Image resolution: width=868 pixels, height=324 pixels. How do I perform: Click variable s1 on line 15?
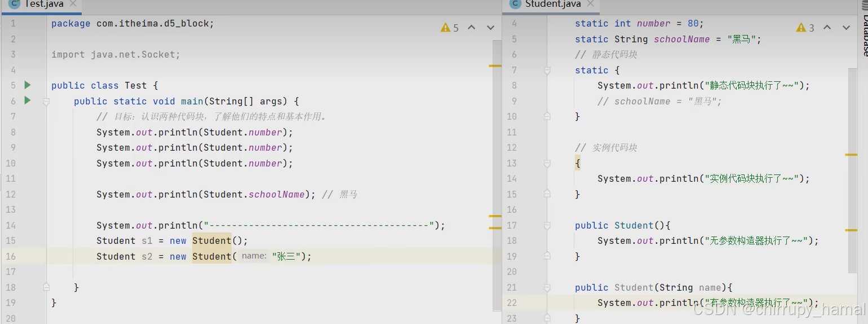[x=147, y=241]
